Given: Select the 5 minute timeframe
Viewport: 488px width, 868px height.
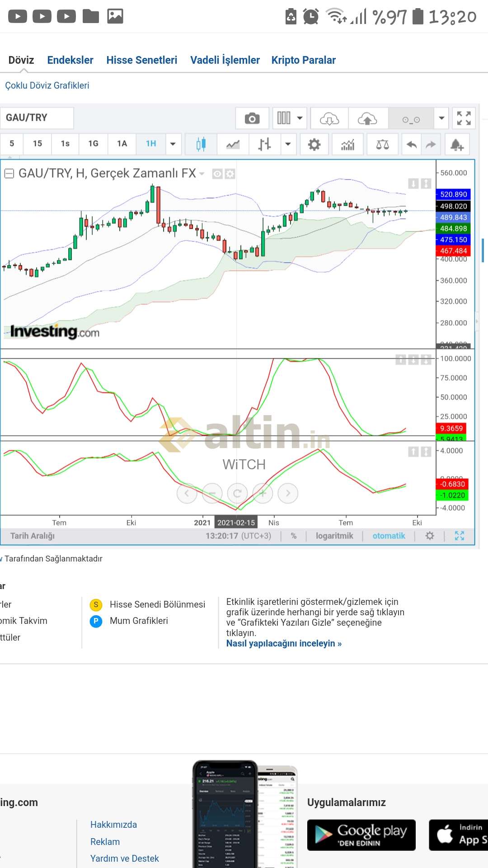Looking at the screenshot, I should click(12, 144).
